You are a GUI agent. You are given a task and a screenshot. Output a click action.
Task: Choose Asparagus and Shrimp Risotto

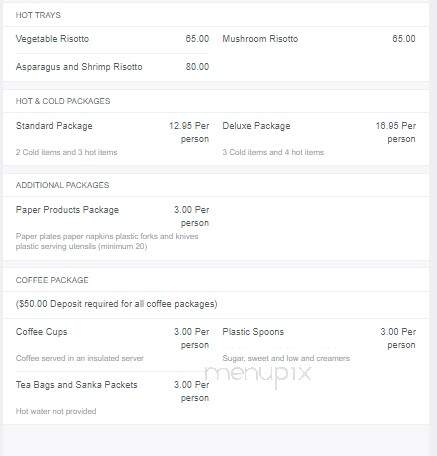[x=79, y=67]
